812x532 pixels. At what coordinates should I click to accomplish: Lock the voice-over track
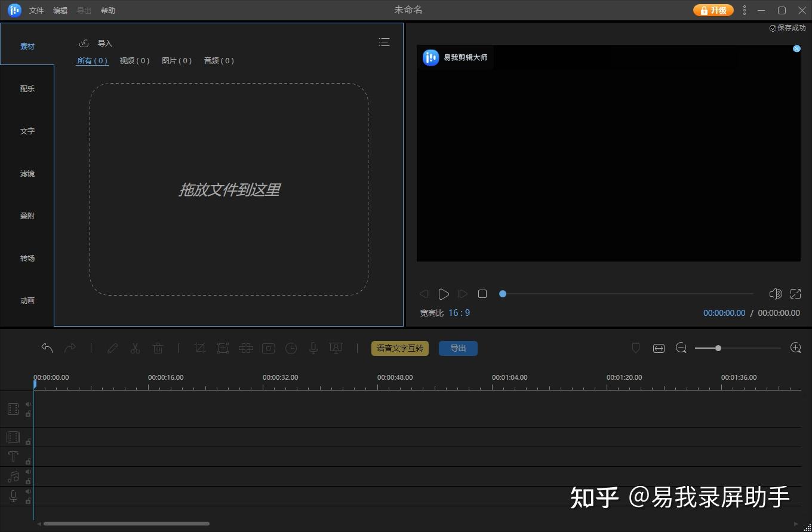click(28, 501)
